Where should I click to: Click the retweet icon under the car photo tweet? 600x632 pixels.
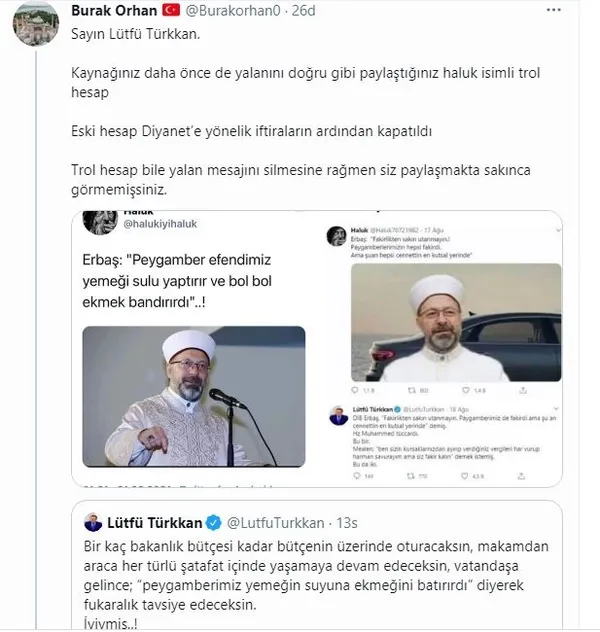(412, 390)
